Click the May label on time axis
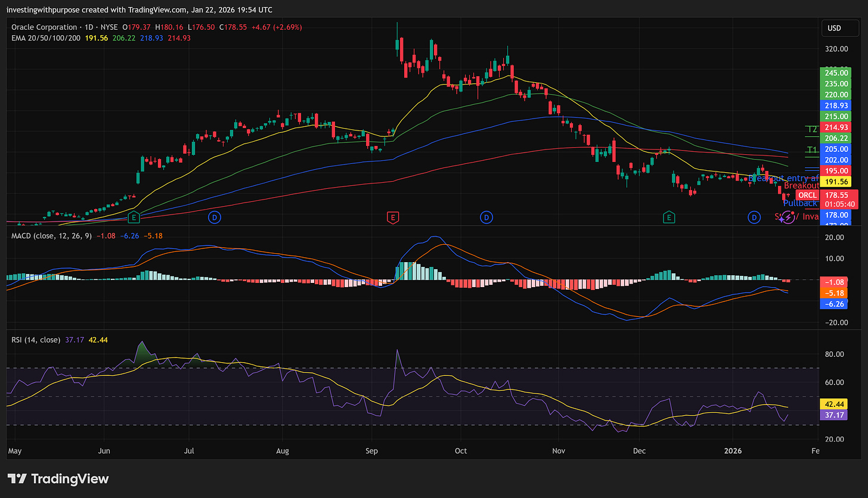This screenshot has height=498, width=868. coord(14,451)
